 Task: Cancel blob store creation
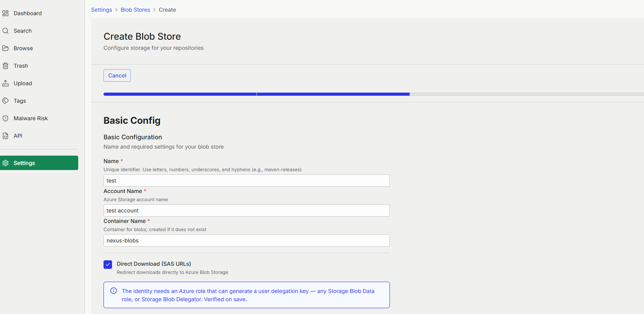click(x=117, y=75)
